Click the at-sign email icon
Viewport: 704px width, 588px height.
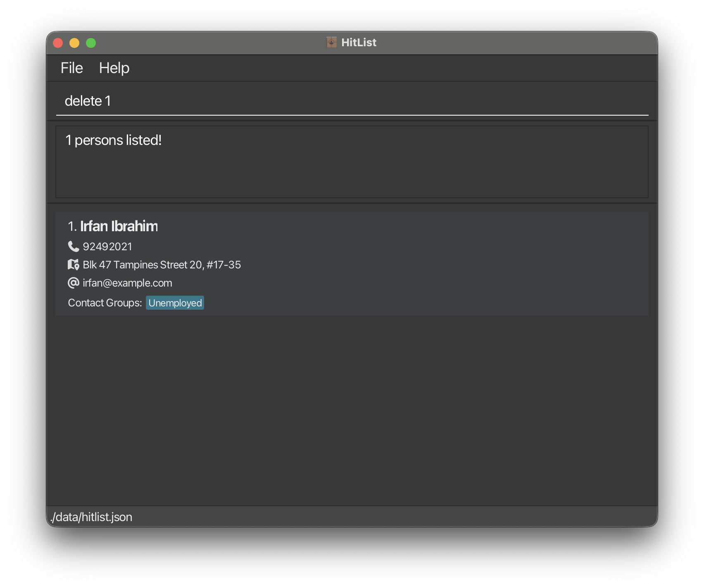click(x=74, y=283)
